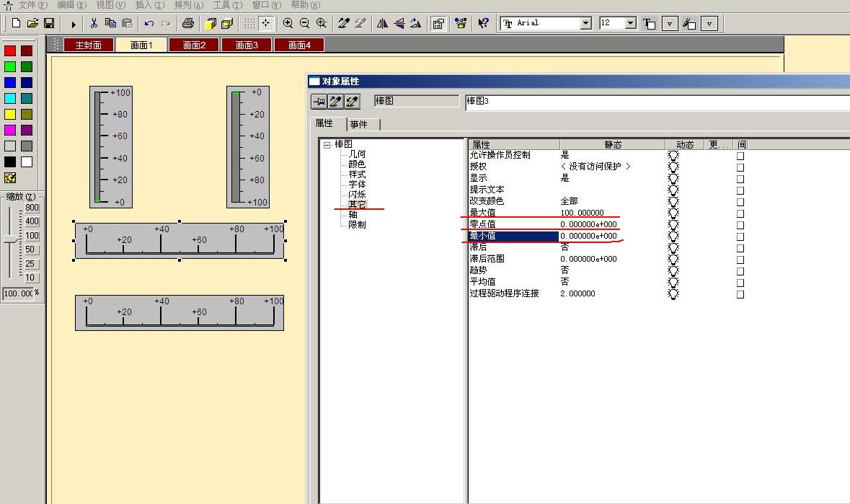Image resolution: width=850 pixels, height=504 pixels.
Task: Select the Cut tool in the toolbar
Action: point(94,23)
